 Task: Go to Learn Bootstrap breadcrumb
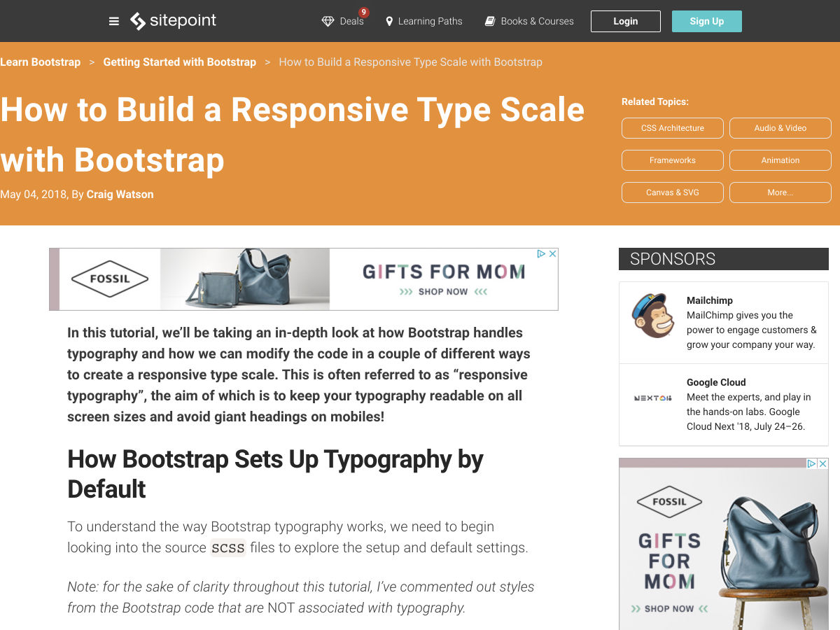[41, 62]
